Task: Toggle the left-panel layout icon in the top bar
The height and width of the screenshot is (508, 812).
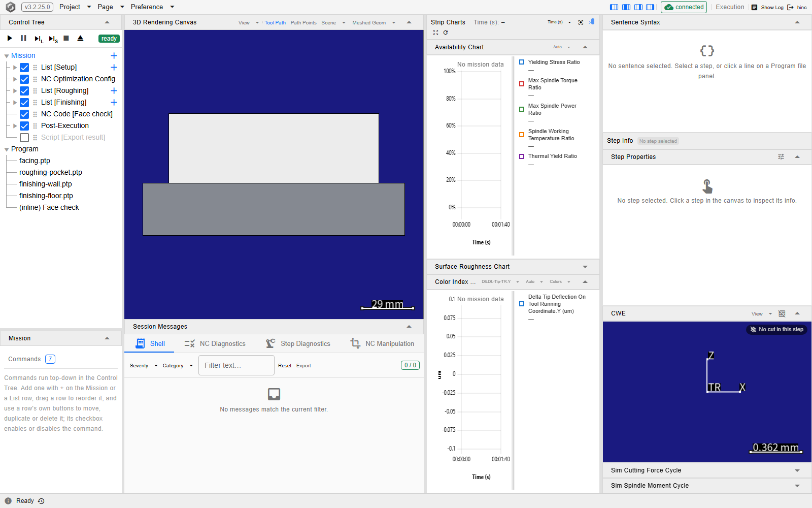Action: (614, 7)
